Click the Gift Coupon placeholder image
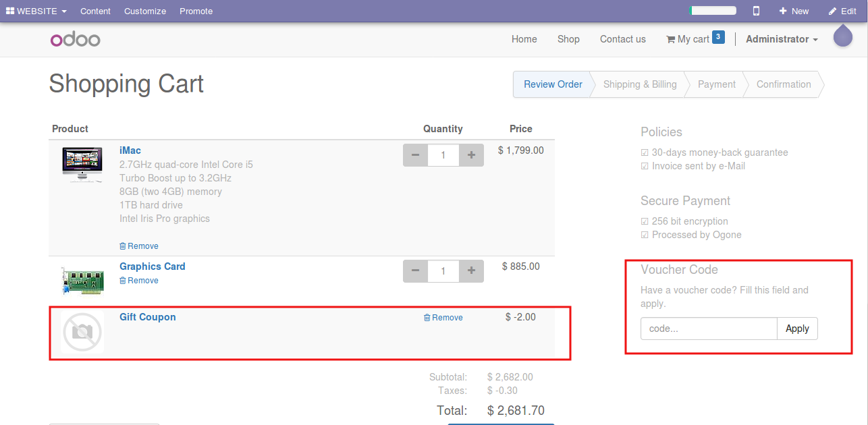This screenshot has width=868, height=425. point(82,332)
